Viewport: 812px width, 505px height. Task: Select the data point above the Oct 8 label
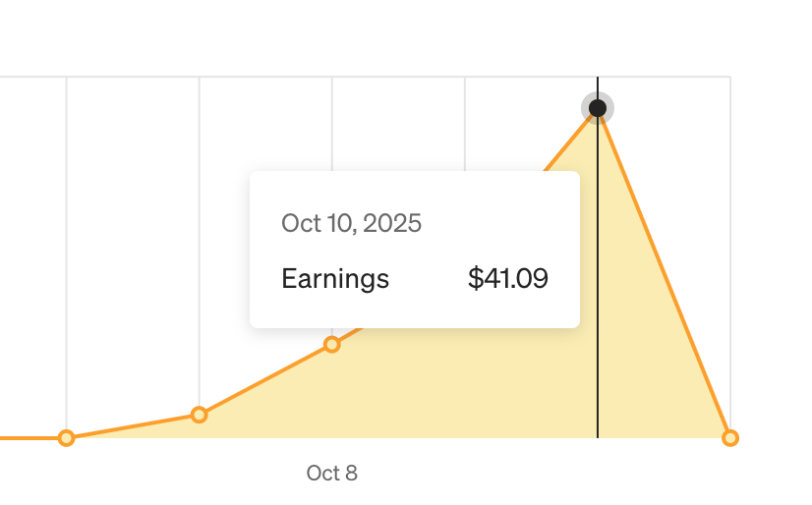(332, 344)
